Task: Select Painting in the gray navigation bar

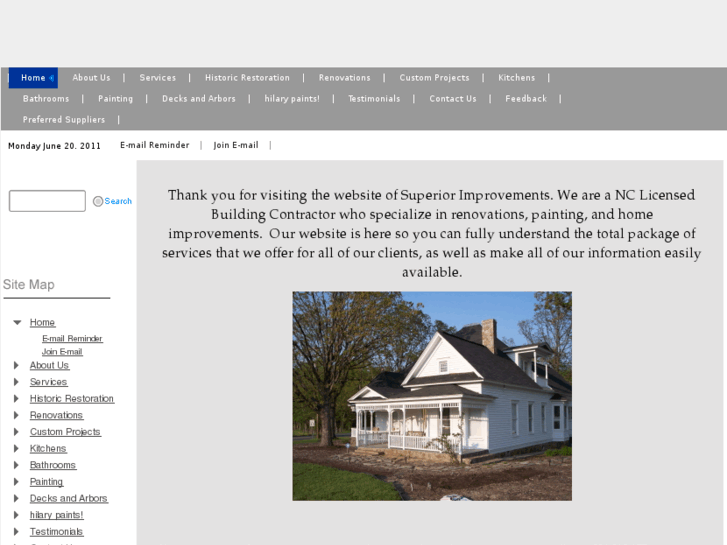Action: (x=115, y=99)
